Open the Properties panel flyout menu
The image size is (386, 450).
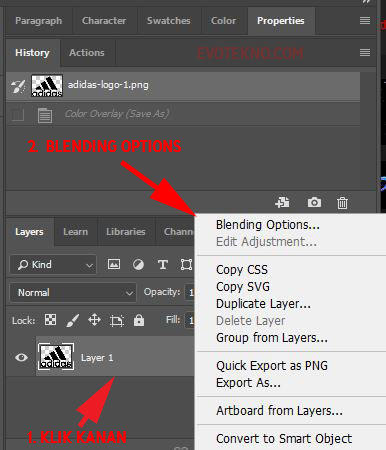pos(365,21)
